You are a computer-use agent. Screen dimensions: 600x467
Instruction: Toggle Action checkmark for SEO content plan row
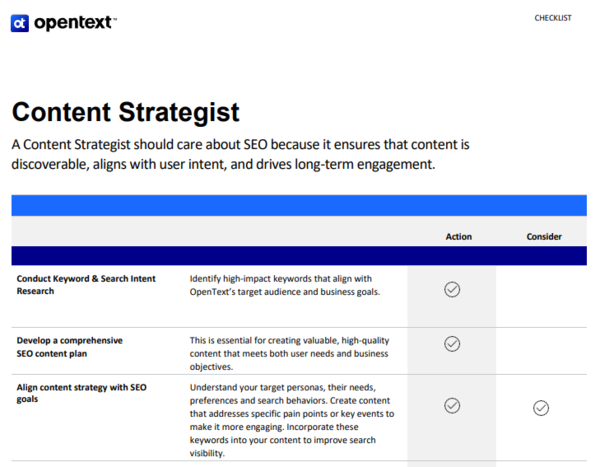pos(452,344)
